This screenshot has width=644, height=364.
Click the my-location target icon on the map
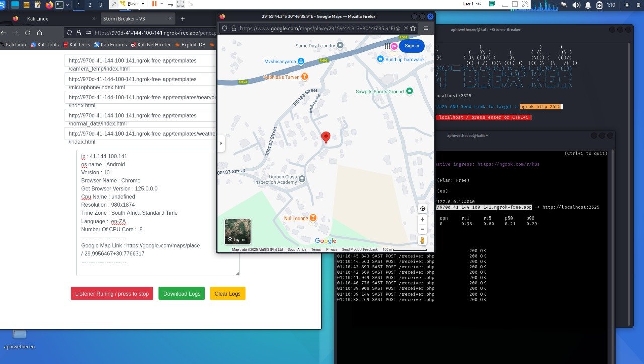pyautogui.click(x=423, y=208)
